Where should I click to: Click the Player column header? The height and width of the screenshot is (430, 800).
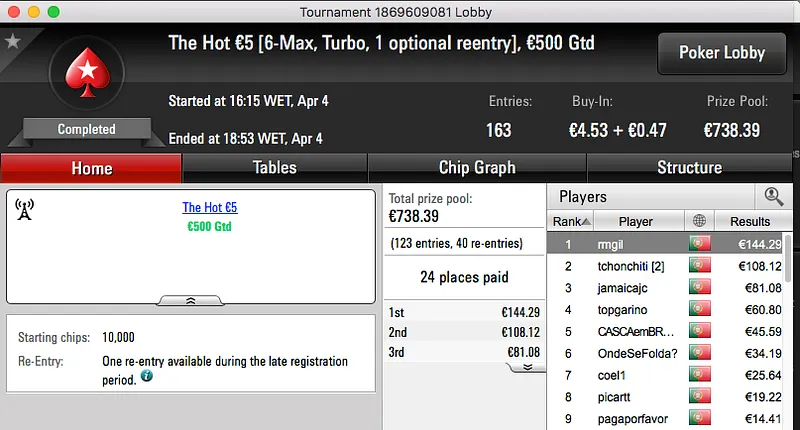pos(635,221)
